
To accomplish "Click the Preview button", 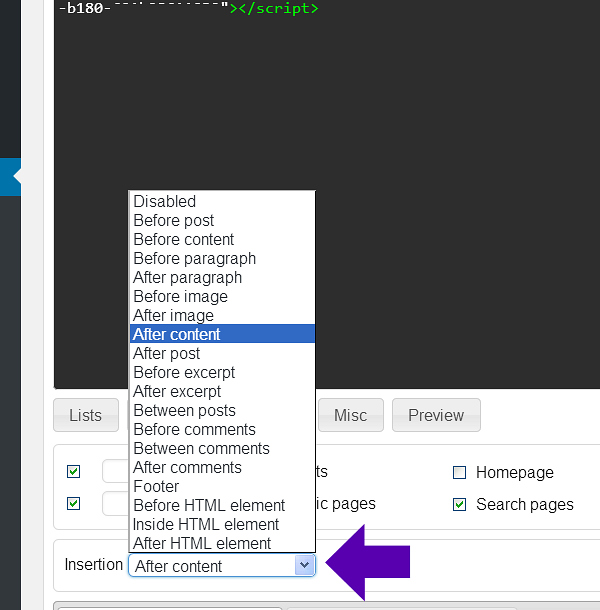I will pyautogui.click(x=436, y=415).
